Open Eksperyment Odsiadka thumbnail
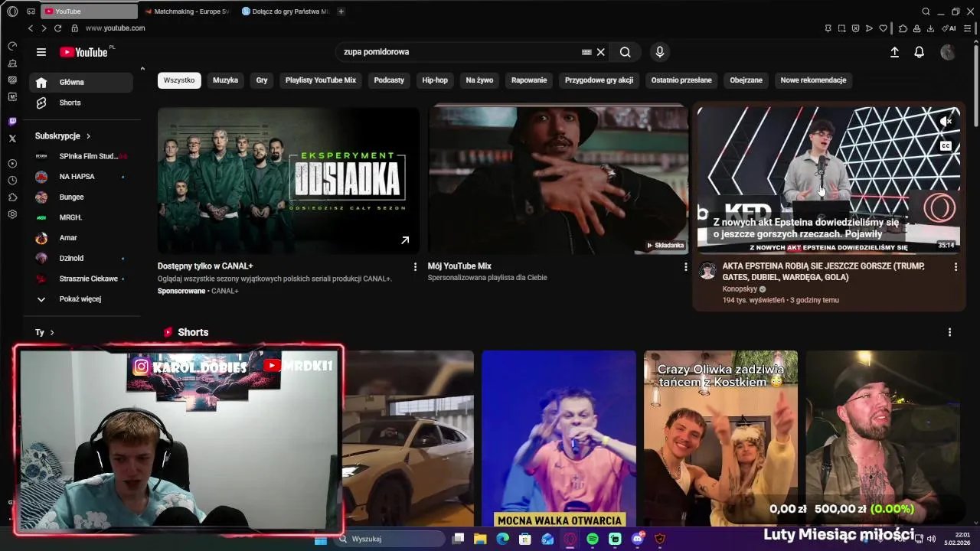The image size is (980, 551). 289,181
